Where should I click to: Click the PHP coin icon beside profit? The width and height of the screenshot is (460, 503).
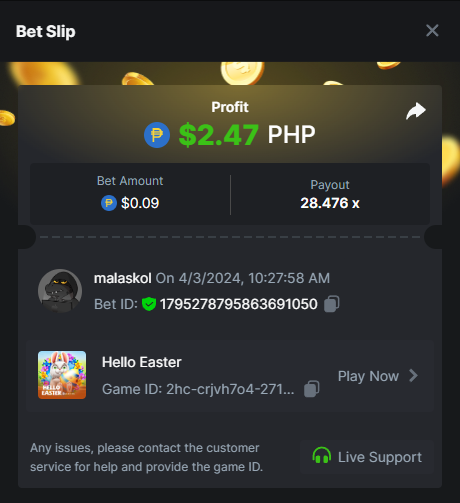157,135
